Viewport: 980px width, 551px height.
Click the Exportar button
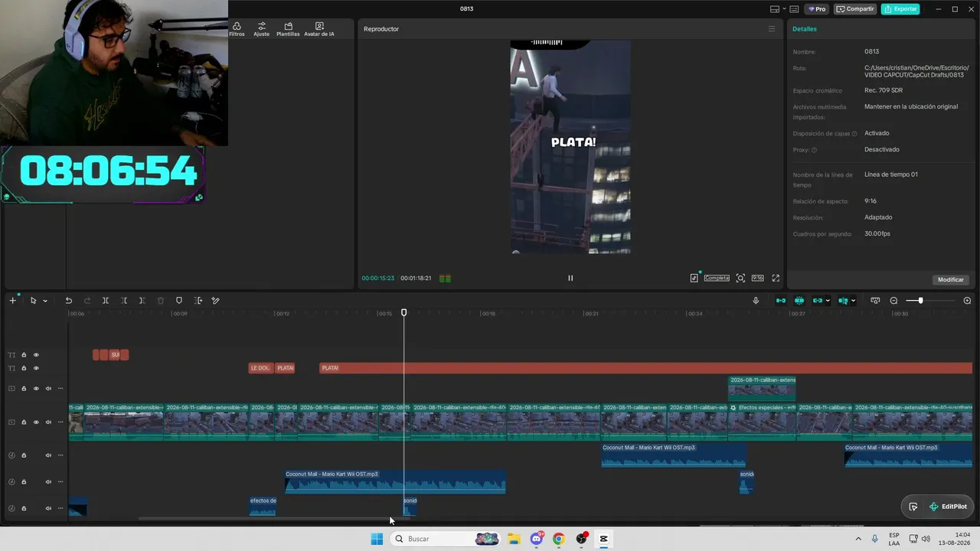tap(900, 9)
